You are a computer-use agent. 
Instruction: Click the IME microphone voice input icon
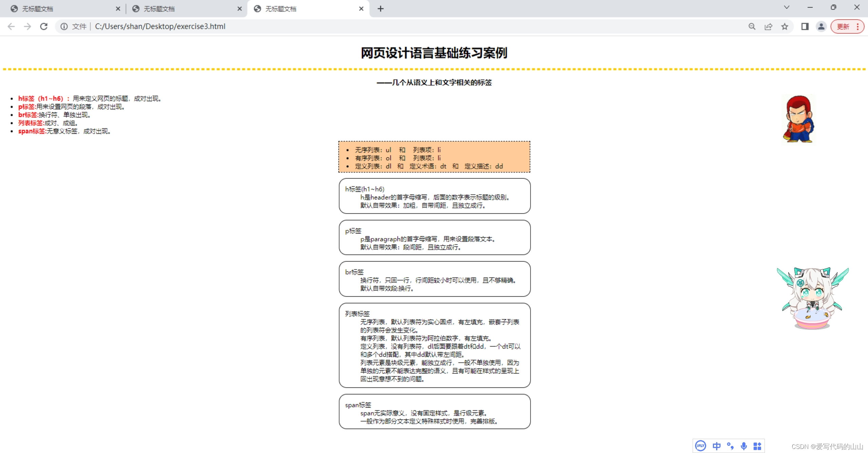point(744,446)
